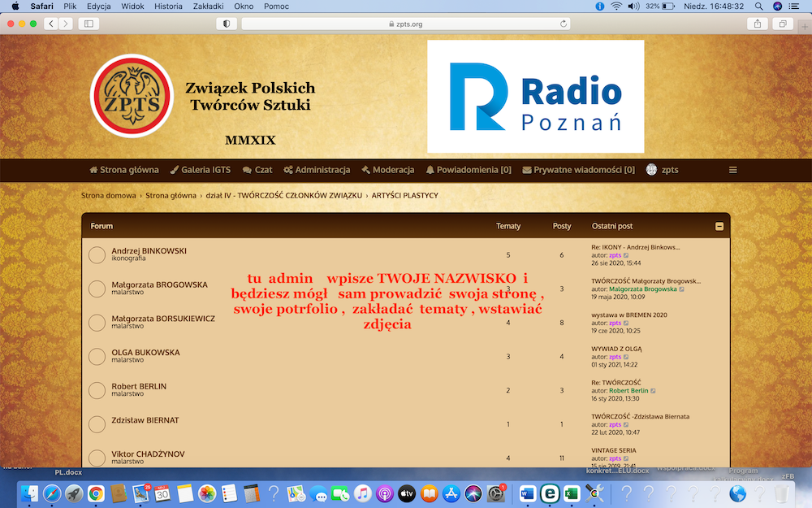
Task: Open Powiadomienia [0] notifications
Action: click(x=469, y=170)
